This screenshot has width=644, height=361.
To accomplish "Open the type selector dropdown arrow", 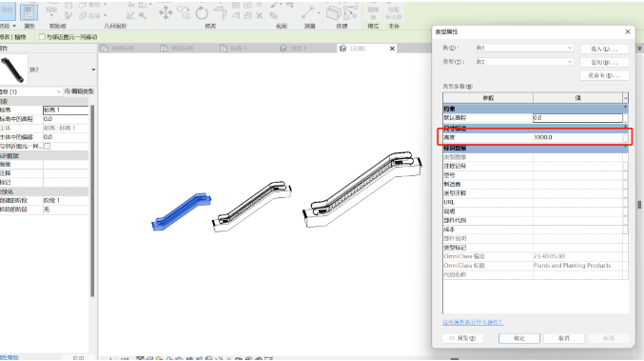I will [x=93, y=70].
